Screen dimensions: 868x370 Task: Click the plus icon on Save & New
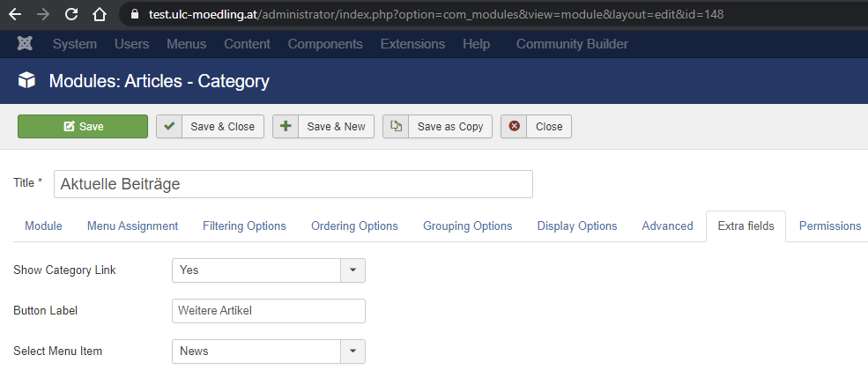click(286, 127)
